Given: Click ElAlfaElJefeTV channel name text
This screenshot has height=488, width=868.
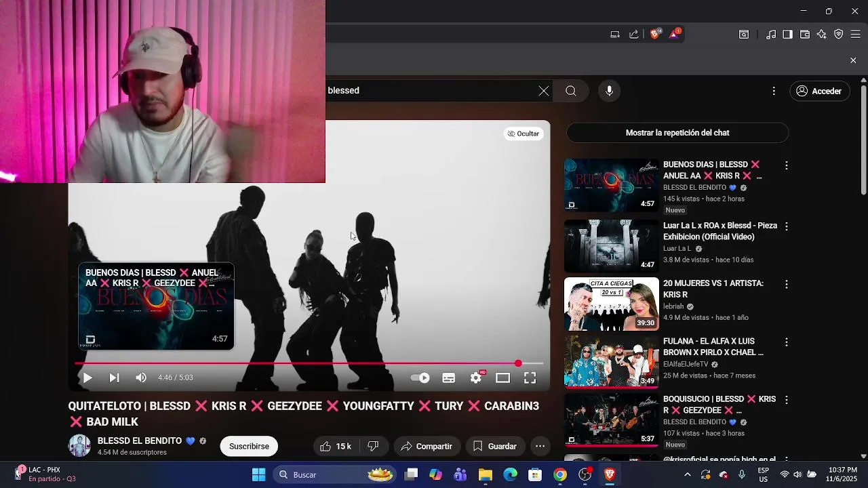Looking at the screenshot, I should tap(686, 364).
